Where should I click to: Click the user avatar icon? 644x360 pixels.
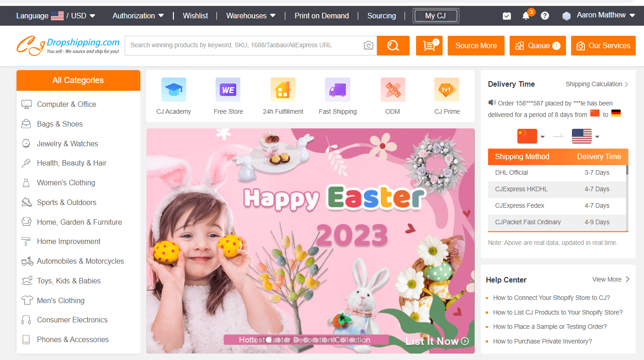pyautogui.click(x=566, y=16)
